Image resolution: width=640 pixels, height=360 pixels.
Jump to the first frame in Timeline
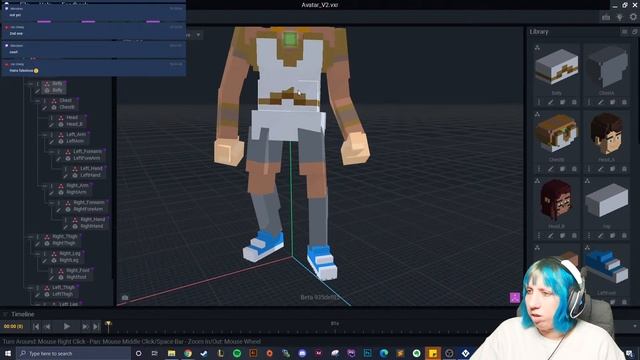coord(36,326)
